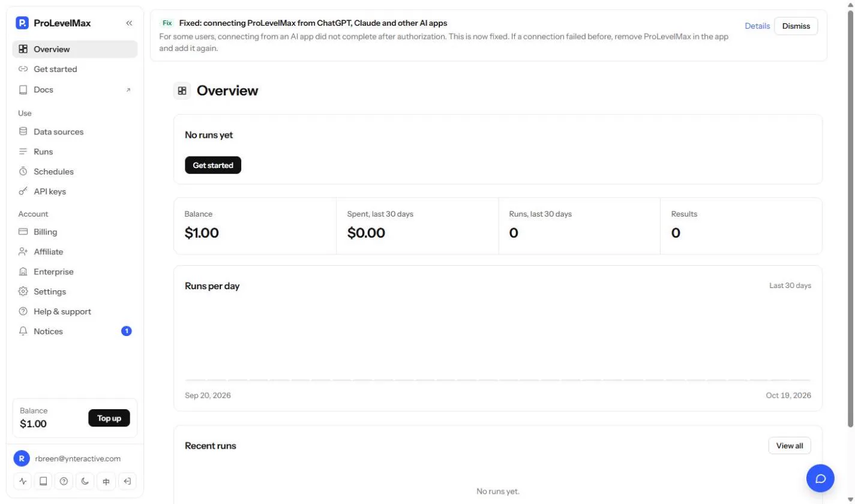Click the ProLevelMax logo icon
Viewport: 855px width, 504px height.
[22, 23]
